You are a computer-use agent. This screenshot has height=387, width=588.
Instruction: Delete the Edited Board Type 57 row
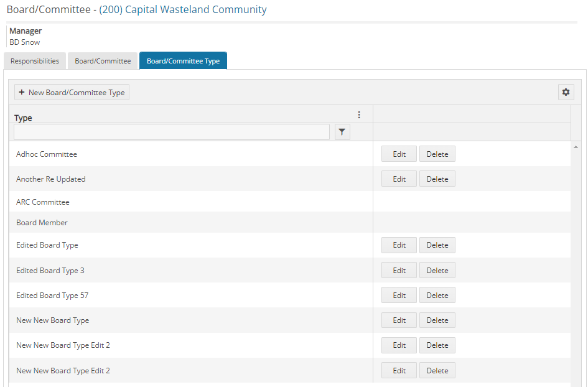(437, 295)
